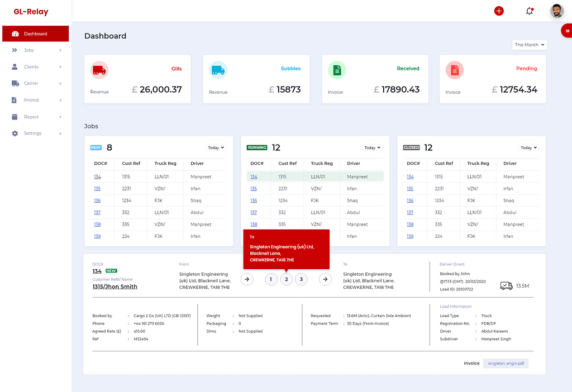572x392 pixels.
Task: Click the left arrow route button
Action: coord(247,279)
